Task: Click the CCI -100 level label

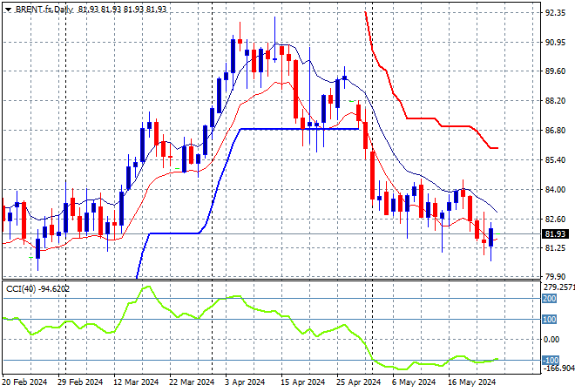Action: 548,360
